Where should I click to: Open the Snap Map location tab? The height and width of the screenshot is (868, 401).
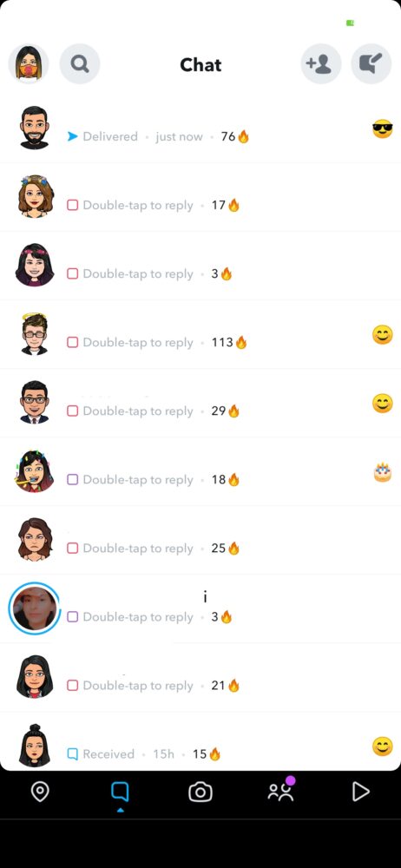pos(40,792)
